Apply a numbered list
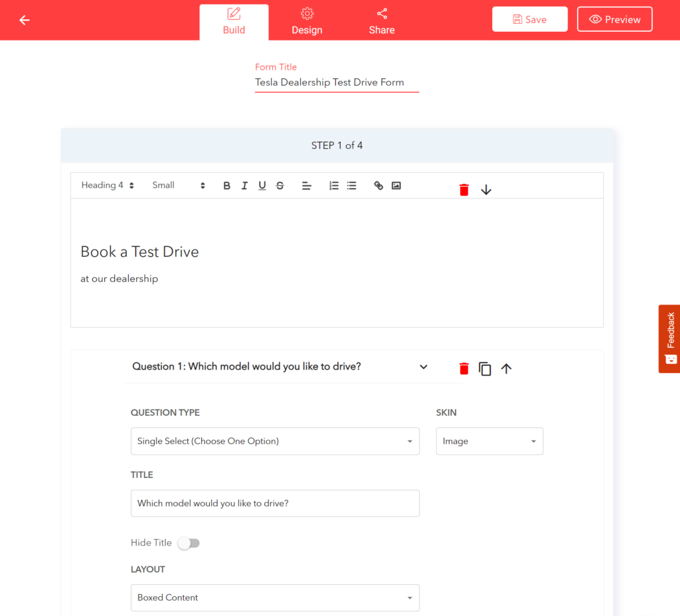The width and height of the screenshot is (680, 616). [333, 185]
